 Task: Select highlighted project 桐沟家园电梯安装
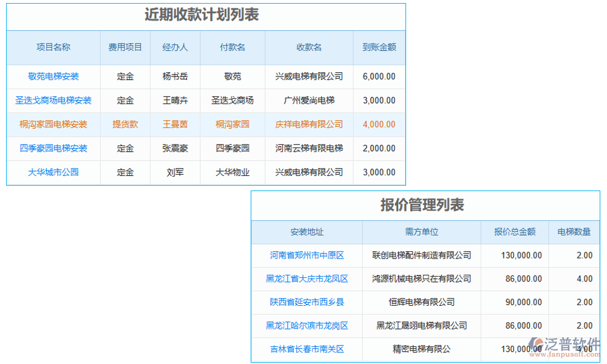coord(53,125)
